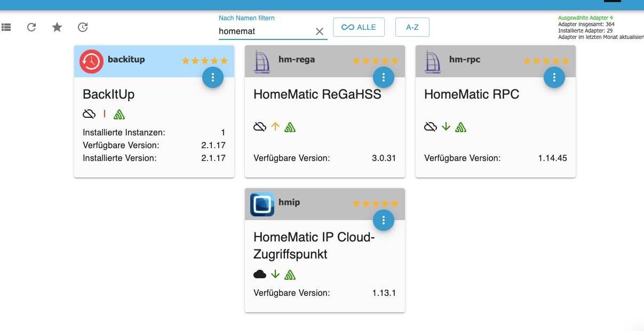
Task: Open backitup card three-dot menu
Action: point(213,77)
